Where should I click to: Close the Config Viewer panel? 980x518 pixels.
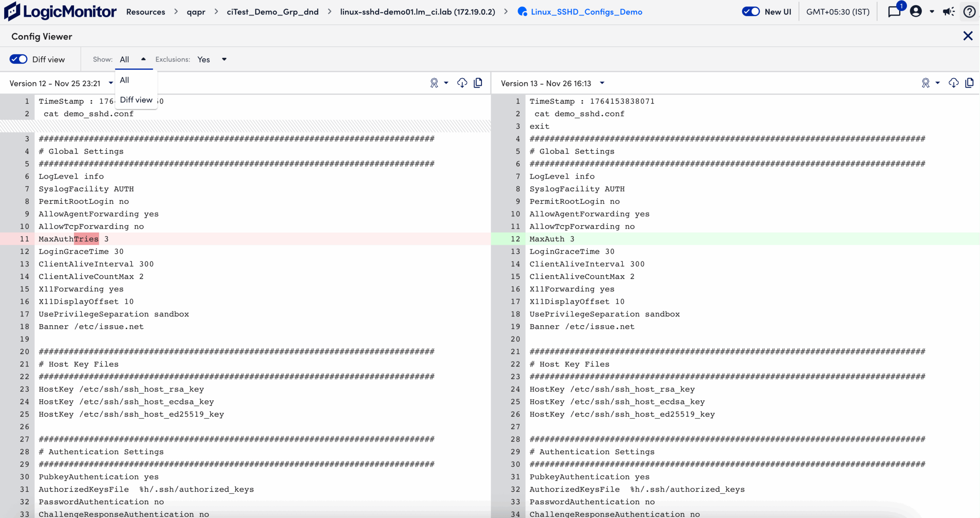[968, 36]
